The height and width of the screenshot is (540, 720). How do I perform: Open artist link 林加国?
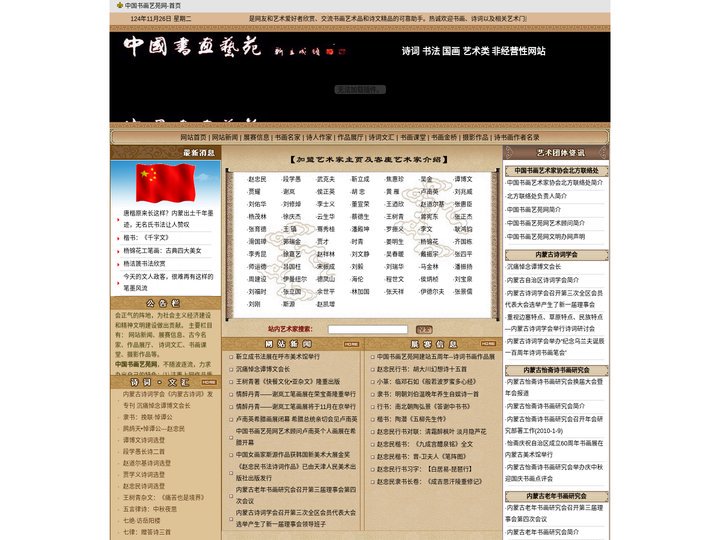point(360,292)
